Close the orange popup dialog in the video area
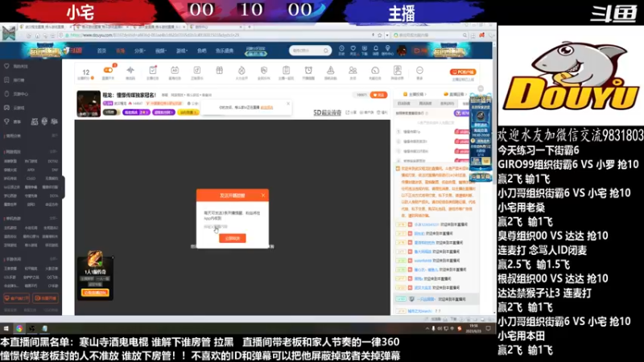The image size is (644, 362). click(263, 195)
